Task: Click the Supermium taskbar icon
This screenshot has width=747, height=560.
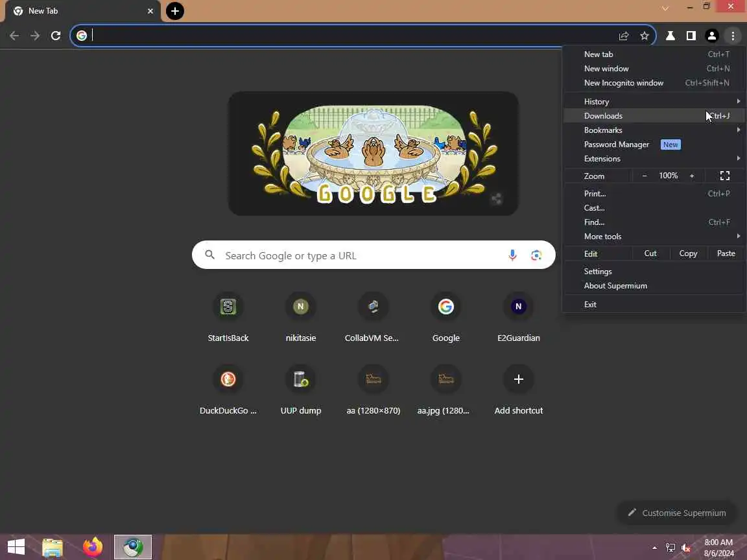Action: point(133,547)
